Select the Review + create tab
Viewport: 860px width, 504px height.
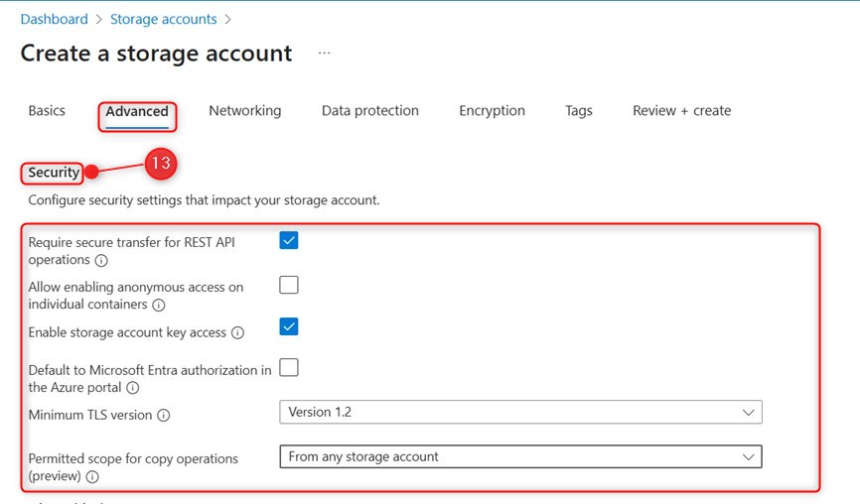click(681, 111)
